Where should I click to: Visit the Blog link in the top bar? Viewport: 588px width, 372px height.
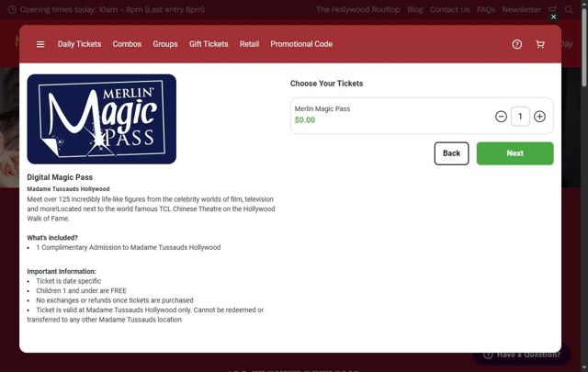(415, 9)
